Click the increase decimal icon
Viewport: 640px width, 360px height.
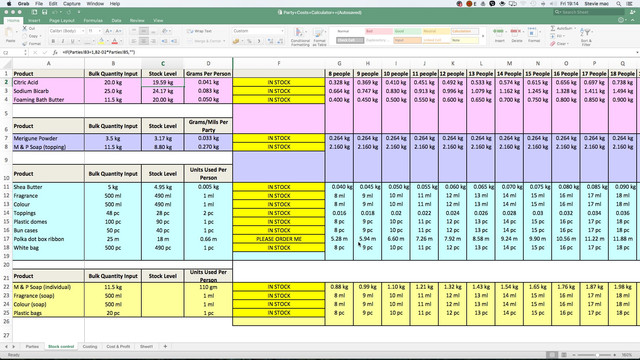click(270, 41)
